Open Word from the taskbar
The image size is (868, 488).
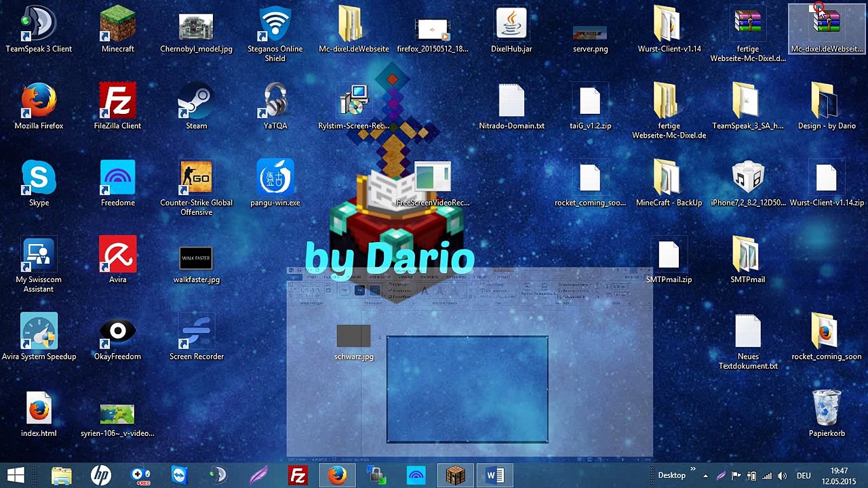point(495,476)
